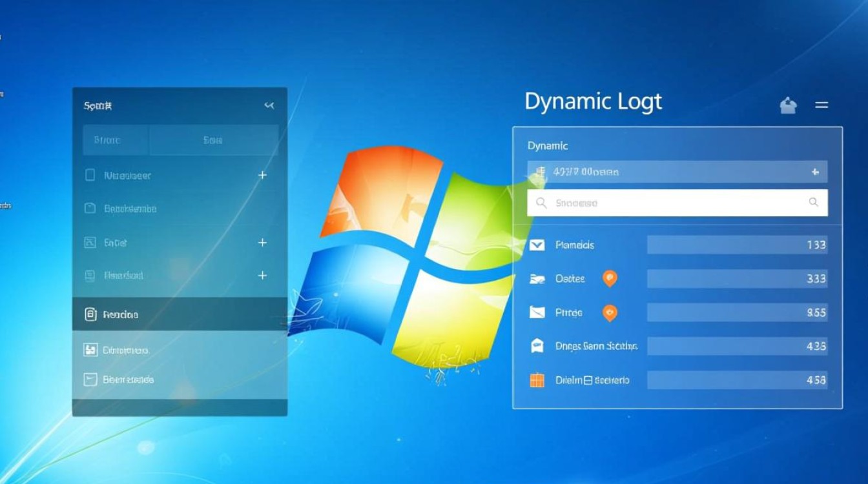Image resolution: width=868 pixels, height=484 pixels.
Task: Toggle the square checkbox on first left-panel row
Action: click(x=90, y=175)
